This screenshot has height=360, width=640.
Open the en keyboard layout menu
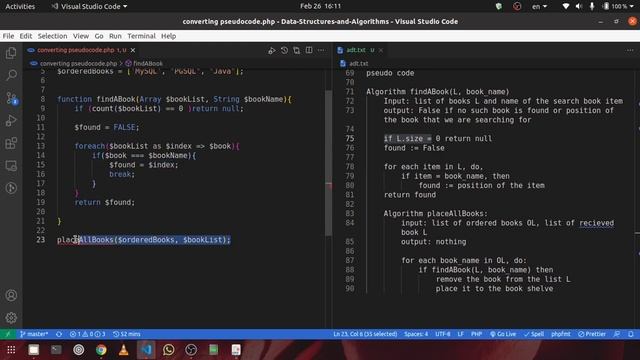539,6
